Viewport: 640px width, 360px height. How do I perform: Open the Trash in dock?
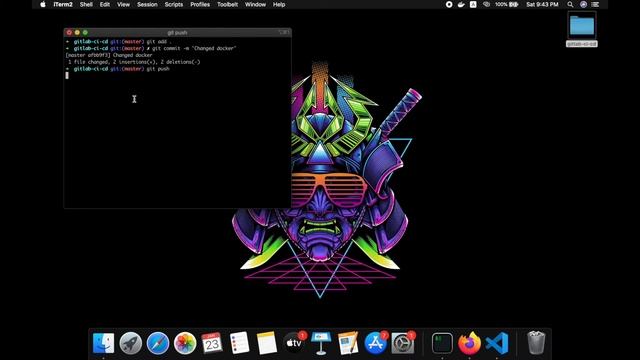536,343
